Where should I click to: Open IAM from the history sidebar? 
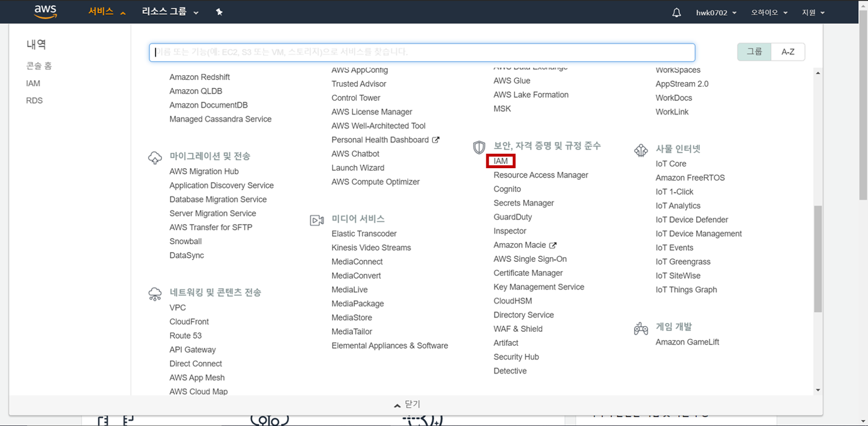[33, 83]
